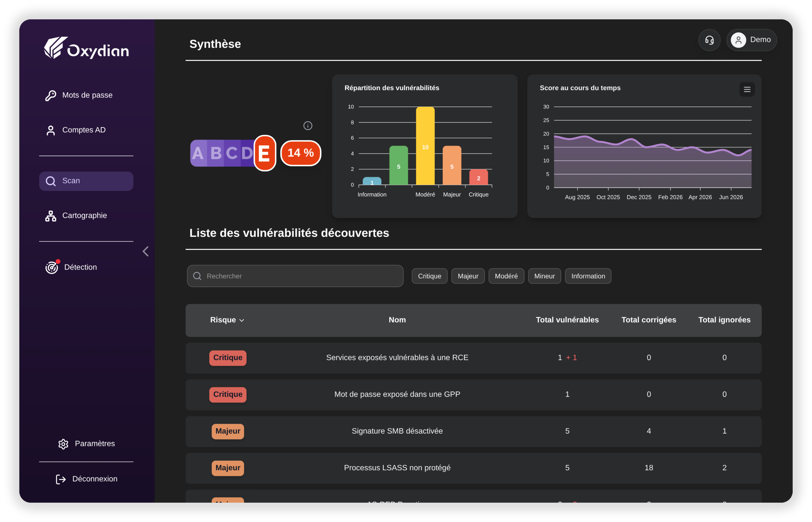Click the Oxydian logo

point(86,48)
